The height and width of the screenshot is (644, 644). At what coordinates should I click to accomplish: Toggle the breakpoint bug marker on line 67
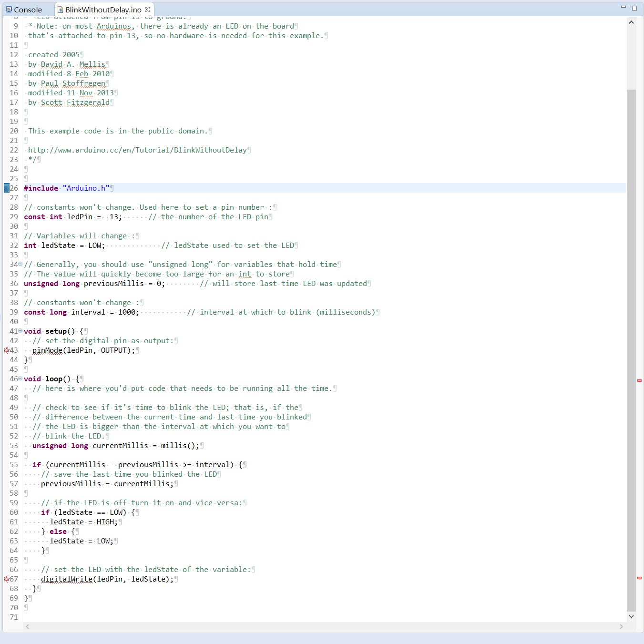click(x=6, y=579)
